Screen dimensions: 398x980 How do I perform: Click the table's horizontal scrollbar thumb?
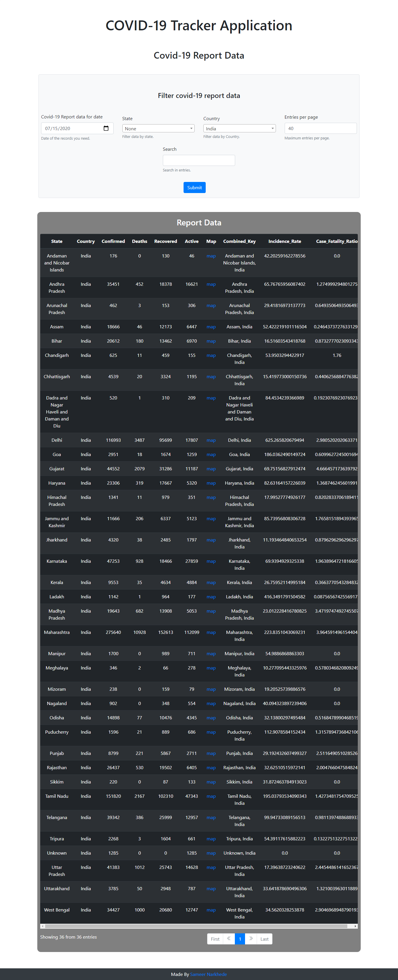click(x=196, y=926)
